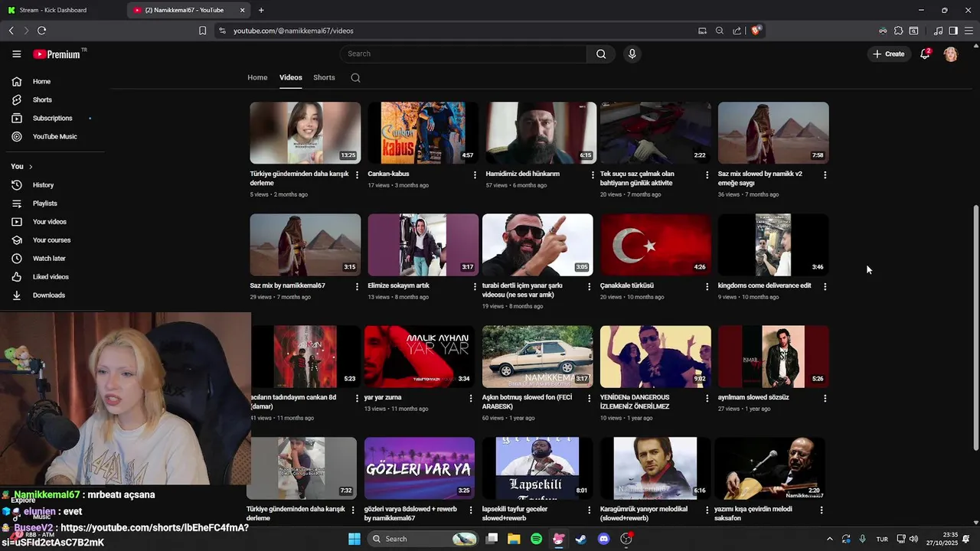The height and width of the screenshot is (551, 980).
Task: Click the Brave Shields lion icon
Action: (x=756, y=31)
